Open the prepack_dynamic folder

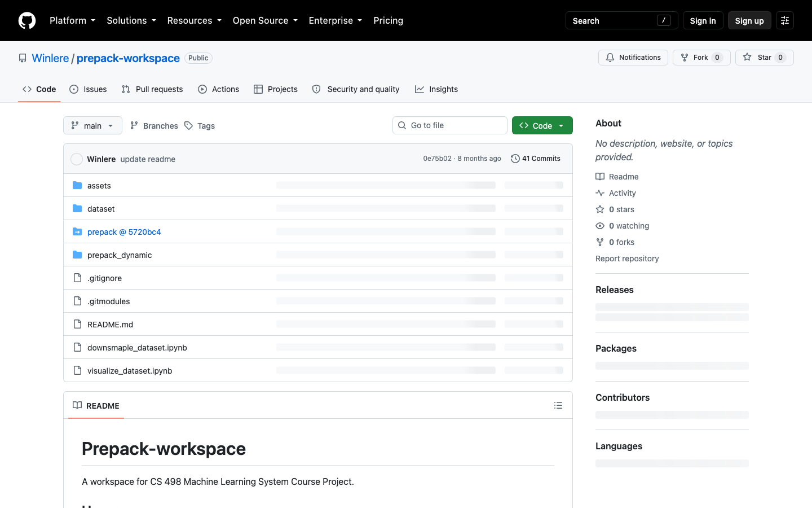tap(120, 255)
